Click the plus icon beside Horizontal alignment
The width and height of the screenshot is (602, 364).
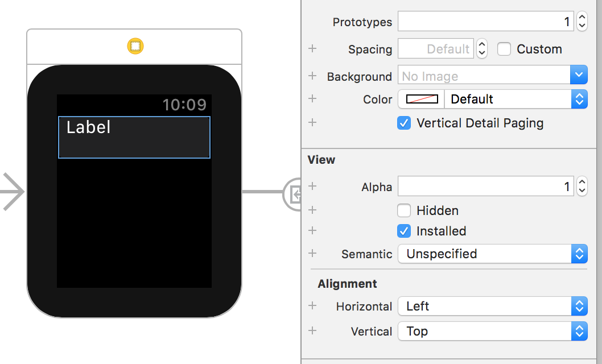[312, 306]
